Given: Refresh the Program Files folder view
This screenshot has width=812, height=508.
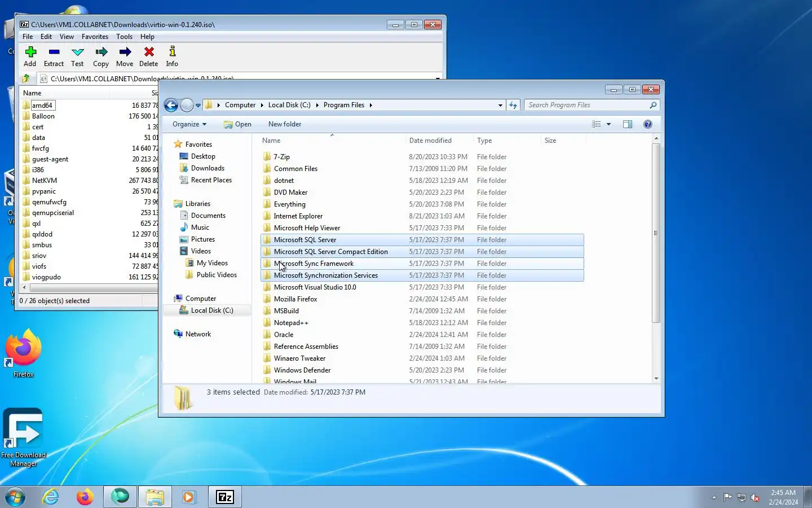Looking at the screenshot, I should 513,105.
